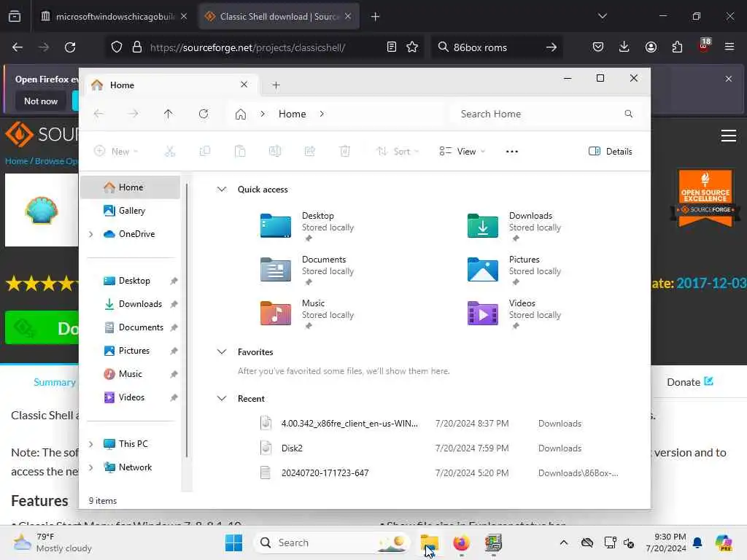Click the Explorer forward arrow

click(x=133, y=114)
